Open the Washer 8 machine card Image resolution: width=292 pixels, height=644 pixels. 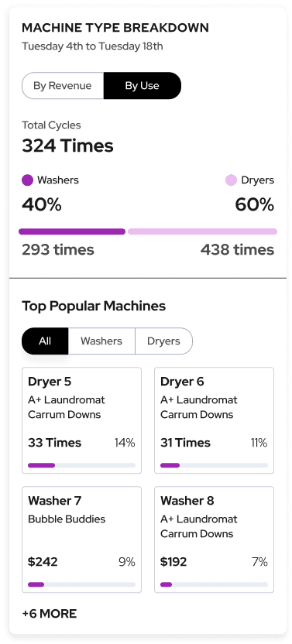point(215,540)
